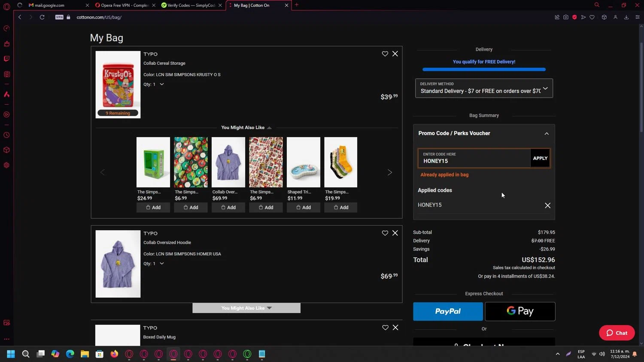Image resolution: width=644 pixels, height=362 pixels.
Task: Click the free delivery progress bar
Action: (484, 69)
